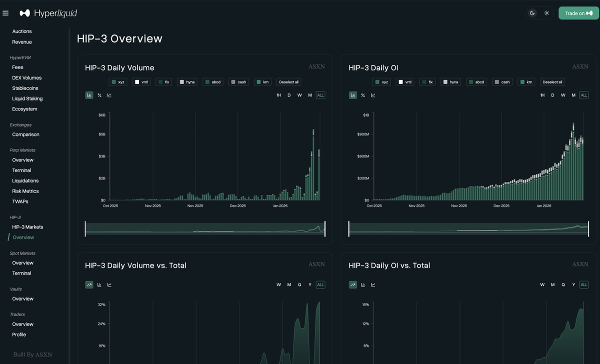Image resolution: width=600 pixels, height=364 pixels.
Task: Select bar chart icon in Volume vs. Total
Action: tap(99, 284)
